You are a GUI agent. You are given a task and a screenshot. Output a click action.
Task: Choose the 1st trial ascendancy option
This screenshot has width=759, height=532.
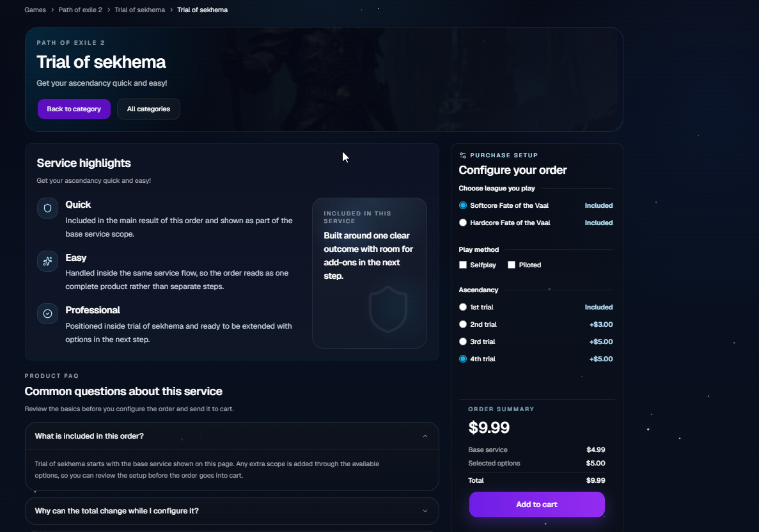(463, 307)
